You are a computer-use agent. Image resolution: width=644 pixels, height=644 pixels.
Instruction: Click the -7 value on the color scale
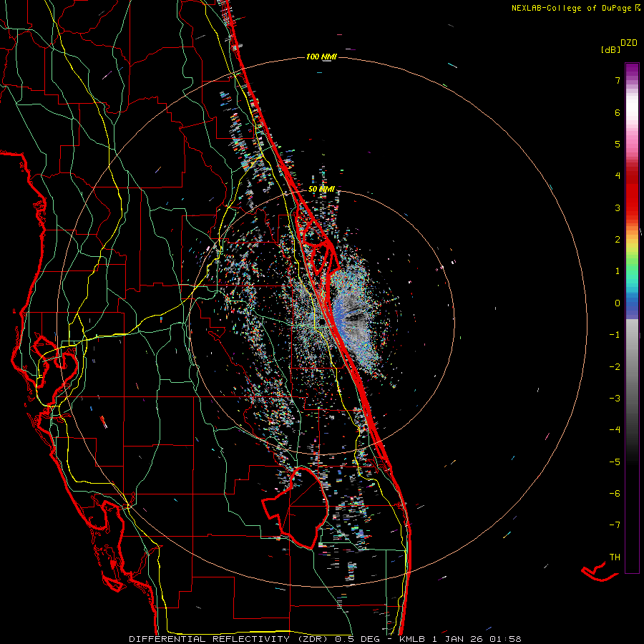click(615, 525)
